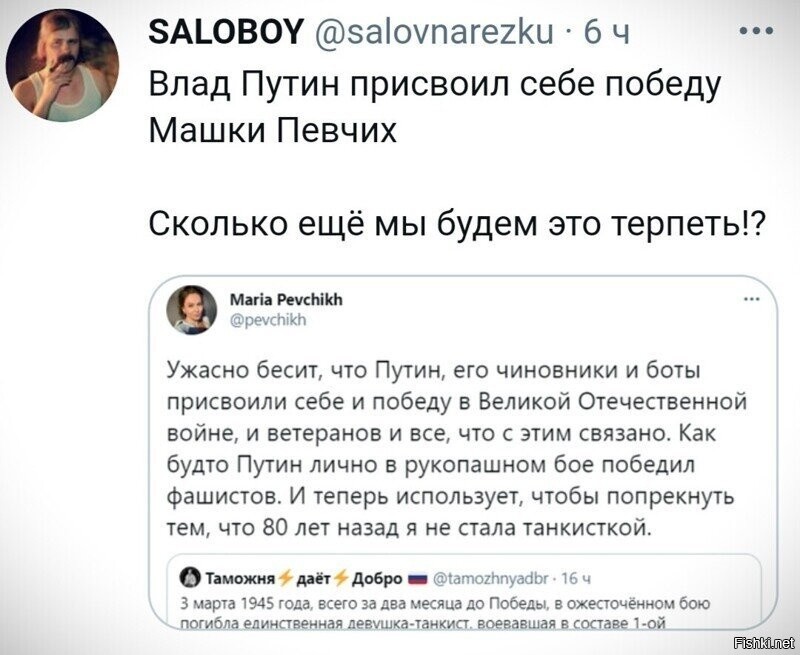Open Maria Pevchikh's avatar in quoted tweet
This screenshot has height=655, width=800.
point(192,310)
